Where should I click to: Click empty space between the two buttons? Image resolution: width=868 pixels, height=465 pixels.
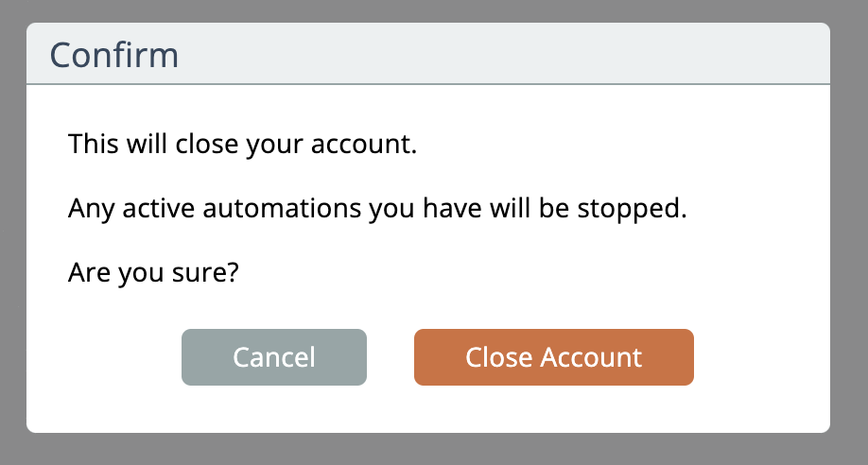coord(390,357)
